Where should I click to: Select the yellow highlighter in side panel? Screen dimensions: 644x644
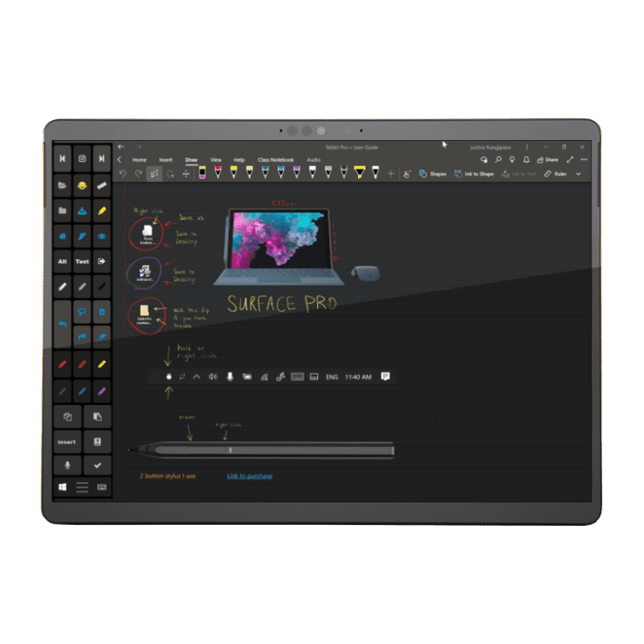(101, 210)
